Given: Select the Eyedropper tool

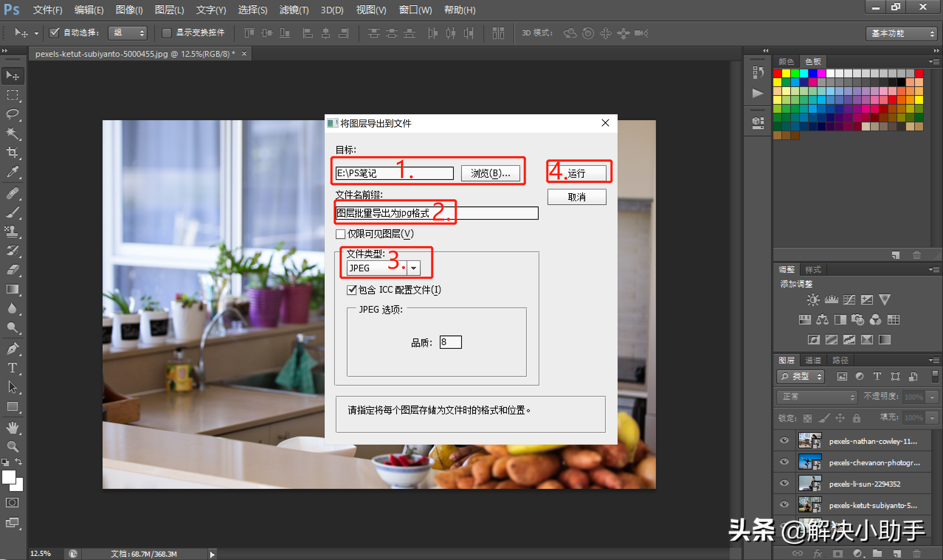Looking at the screenshot, I should click(x=13, y=172).
